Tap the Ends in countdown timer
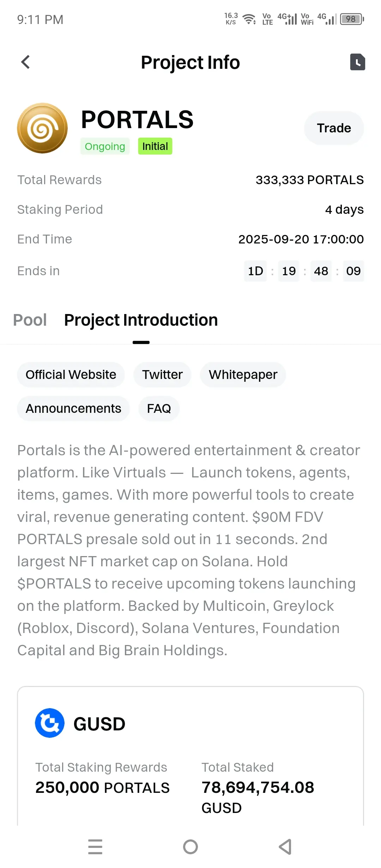This screenshot has height=868, width=381. [304, 271]
